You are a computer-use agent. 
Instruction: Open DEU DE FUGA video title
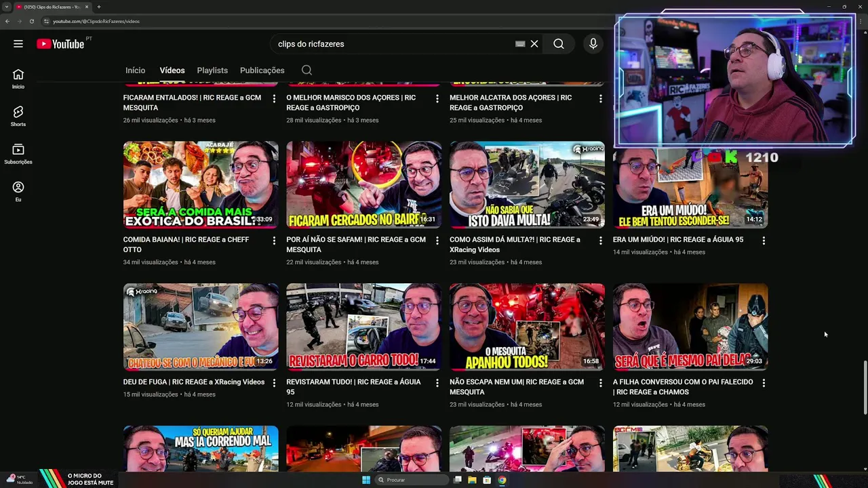pos(194,382)
